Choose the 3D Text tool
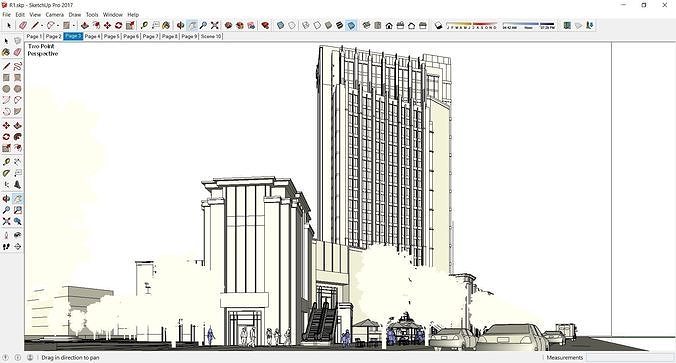Viewport: 676px width, 363px height. coord(17,185)
